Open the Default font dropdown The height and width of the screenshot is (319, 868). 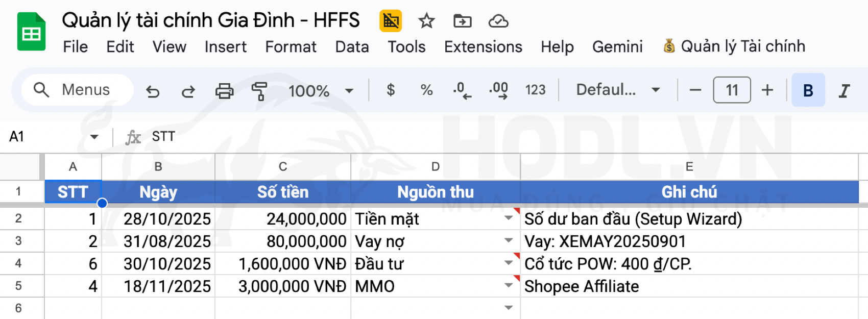point(618,90)
